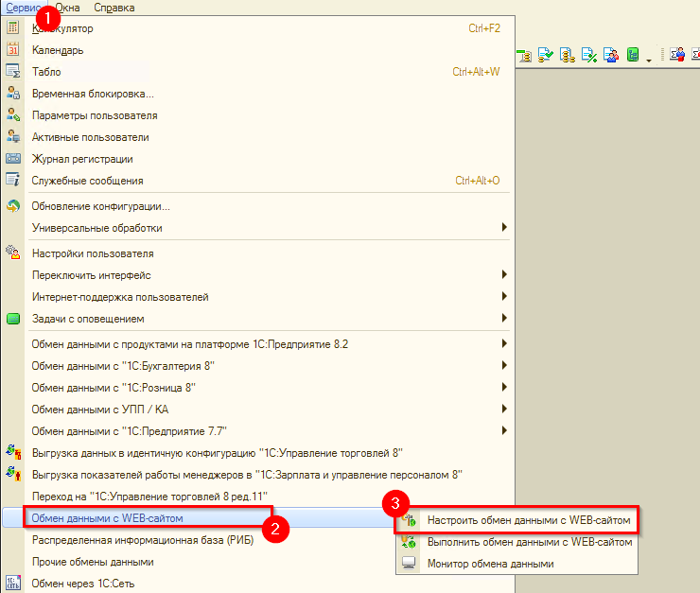700x593 pixels.
Task: Open Временная блокировка menu entry
Action: click(x=93, y=94)
